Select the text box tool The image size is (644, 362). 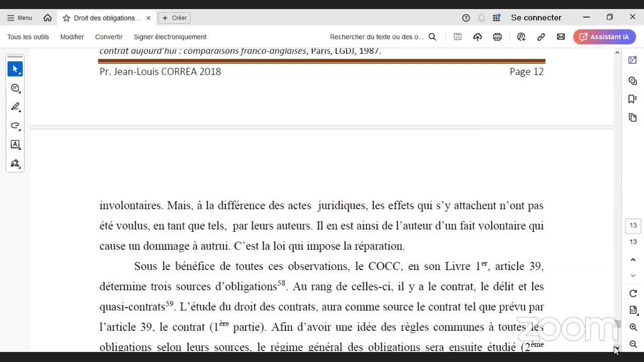tap(15, 145)
